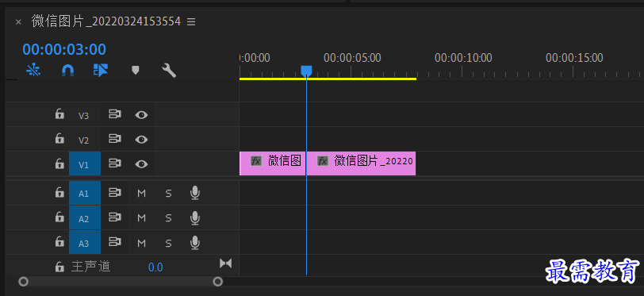The image size is (644, 296).
Task: Click time ruler at 00:00:10:00
Action: pos(463,58)
